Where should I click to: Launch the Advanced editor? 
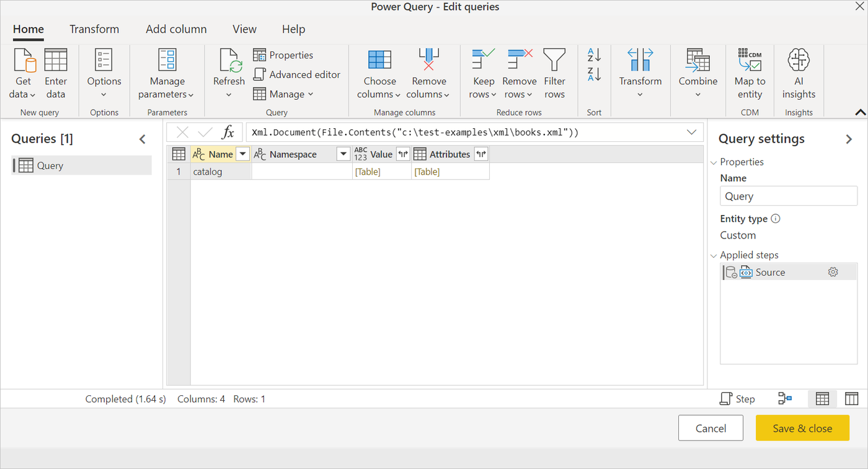pyautogui.click(x=297, y=74)
